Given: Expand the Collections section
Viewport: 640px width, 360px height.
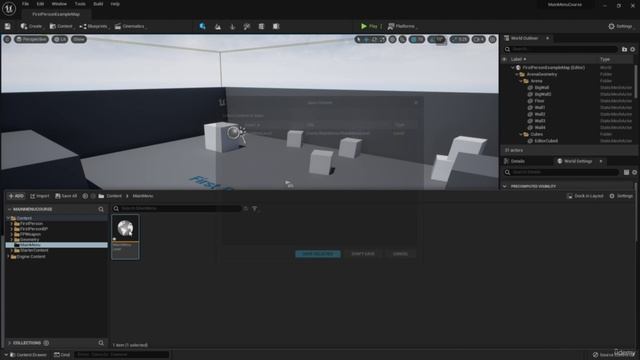Looking at the screenshot, I should point(9,343).
